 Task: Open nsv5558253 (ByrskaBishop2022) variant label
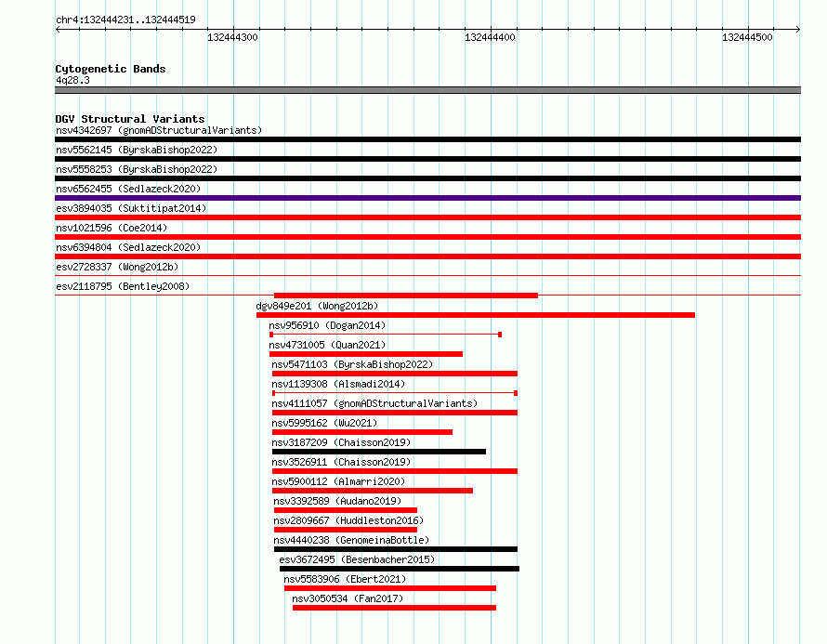click(x=137, y=169)
